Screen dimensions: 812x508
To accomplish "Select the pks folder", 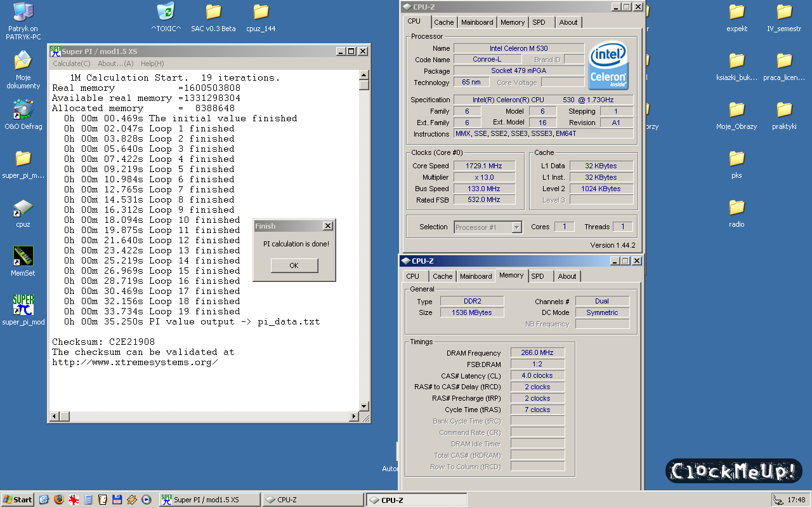I will pos(737,164).
